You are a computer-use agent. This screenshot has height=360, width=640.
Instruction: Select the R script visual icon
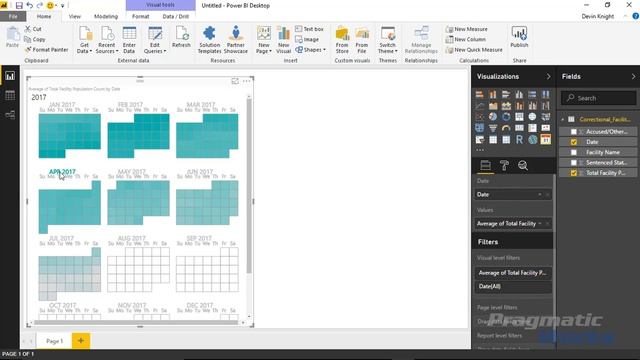click(x=519, y=140)
